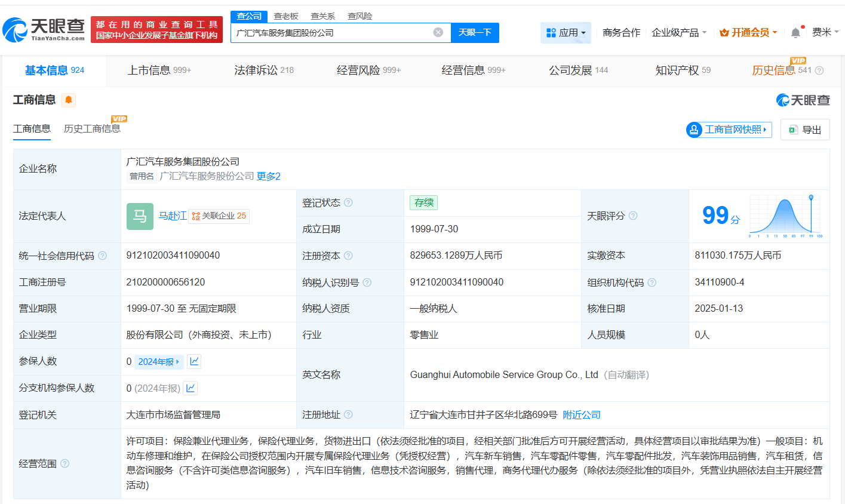The height and width of the screenshot is (504, 845).
Task: Click the orange bell beside 工商信息 heading
Action: 68,100
